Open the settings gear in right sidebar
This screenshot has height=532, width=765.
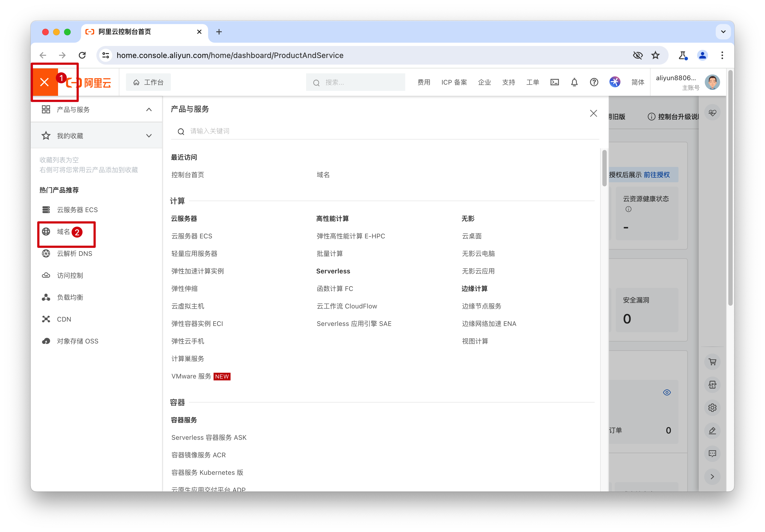tap(712, 408)
